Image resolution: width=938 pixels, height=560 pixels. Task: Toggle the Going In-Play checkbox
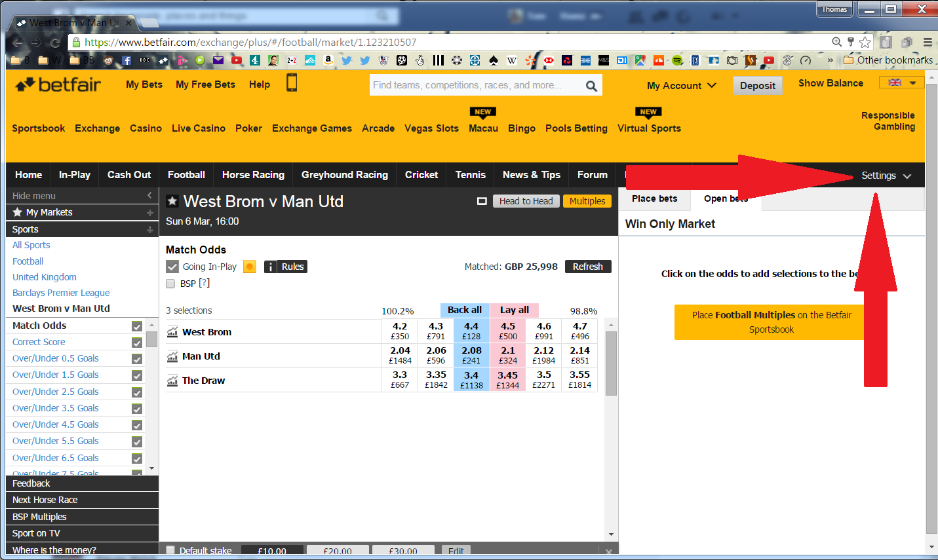[x=172, y=267]
